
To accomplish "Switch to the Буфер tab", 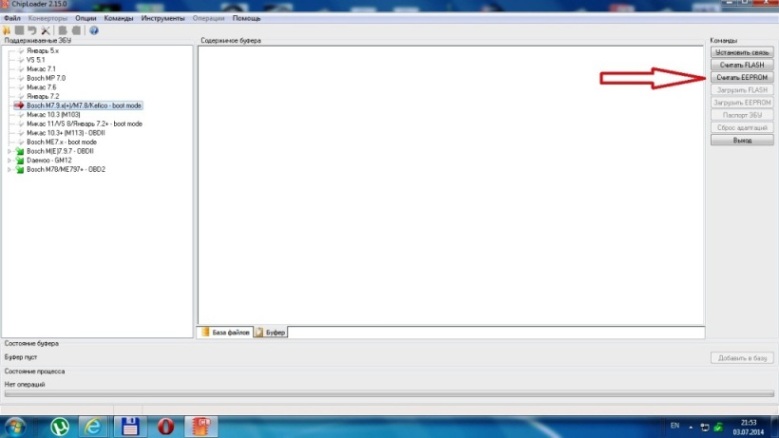I will coord(270,331).
